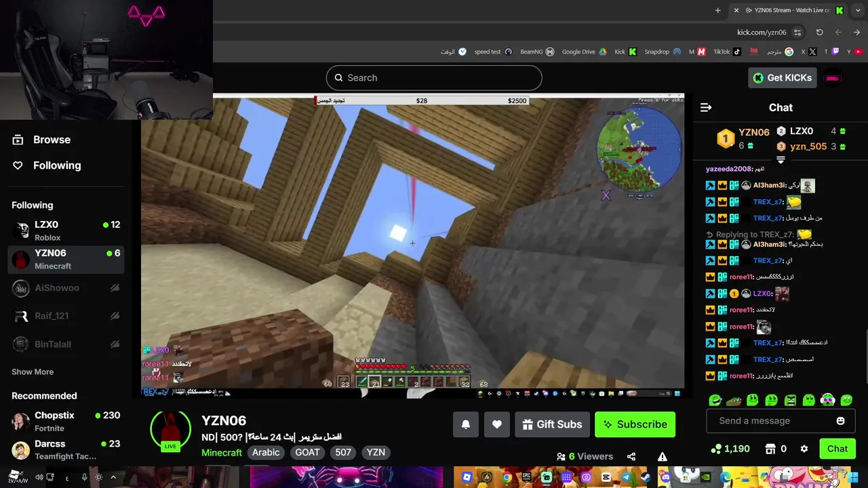Collapse the chat panel with arrow icon
This screenshot has height=488, width=868.
(x=706, y=107)
